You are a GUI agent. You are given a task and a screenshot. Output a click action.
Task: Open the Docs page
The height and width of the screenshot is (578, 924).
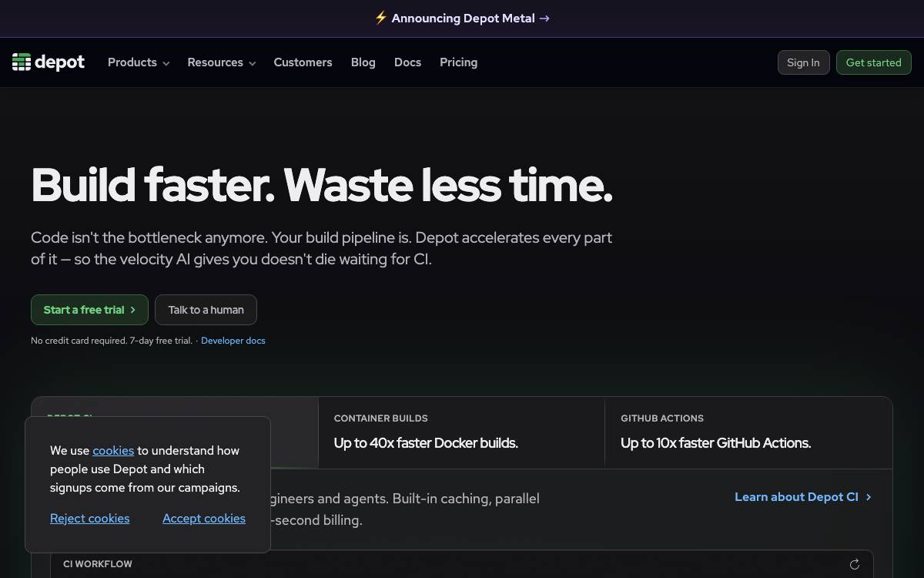tap(407, 62)
